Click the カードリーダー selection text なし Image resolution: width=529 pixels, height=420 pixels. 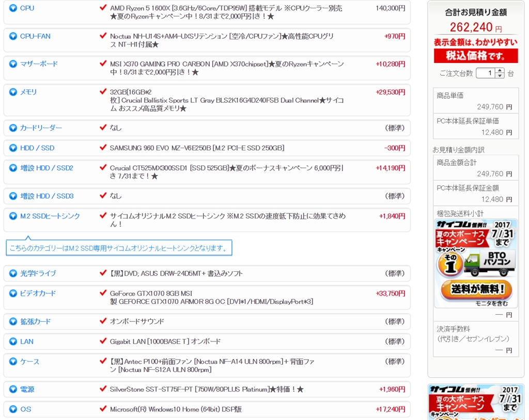click(x=116, y=128)
